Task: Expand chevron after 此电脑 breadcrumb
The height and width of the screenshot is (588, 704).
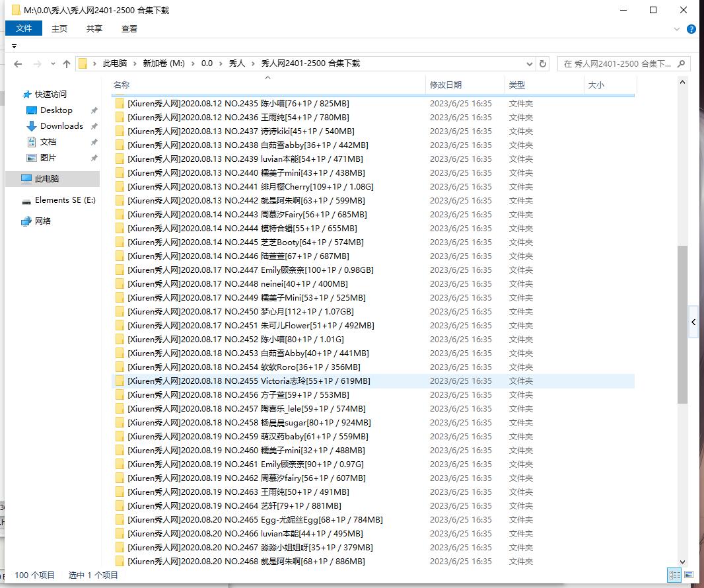Action: (135, 64)
